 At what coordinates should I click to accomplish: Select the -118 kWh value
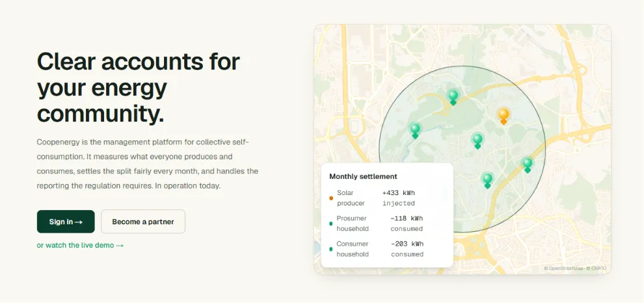pos(407,218)
